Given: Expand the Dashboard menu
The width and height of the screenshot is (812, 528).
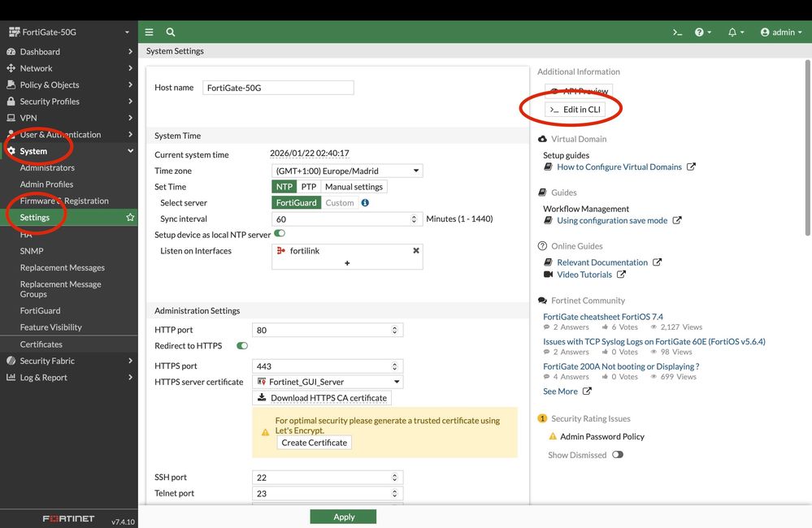Looking at the screenshot, I should click(69, 52).
